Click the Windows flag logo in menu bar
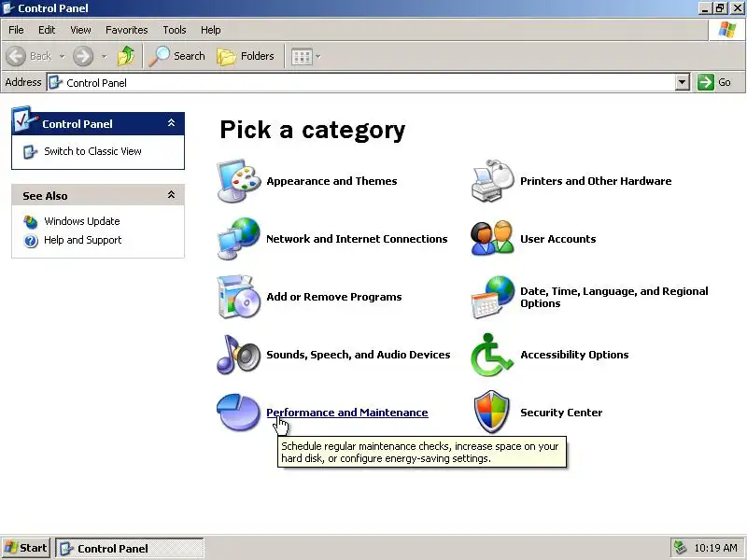 click(x=727, y=30)
